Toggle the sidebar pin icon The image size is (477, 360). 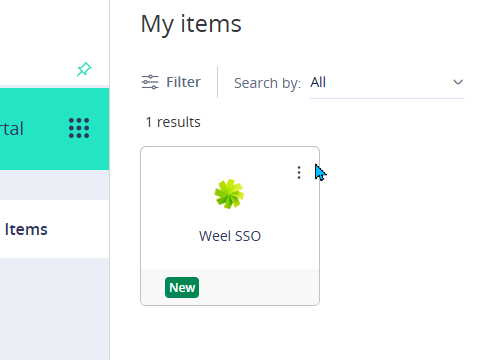[84, 69]
